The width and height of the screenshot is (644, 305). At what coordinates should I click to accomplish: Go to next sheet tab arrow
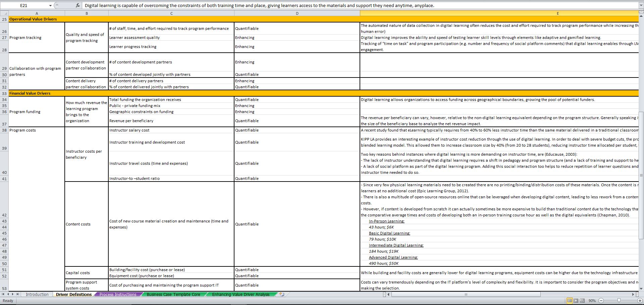coord(13,294)
